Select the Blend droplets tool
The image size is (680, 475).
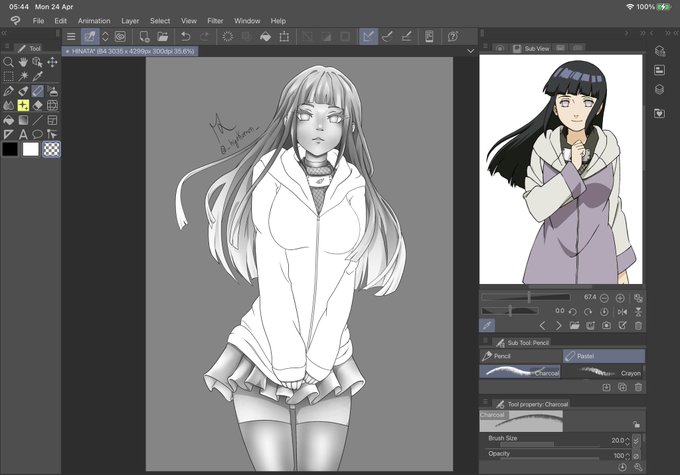tap(8, 105)
